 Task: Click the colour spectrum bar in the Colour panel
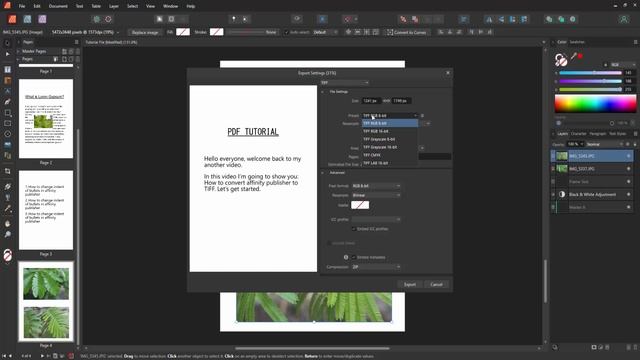tap(595, 104)
